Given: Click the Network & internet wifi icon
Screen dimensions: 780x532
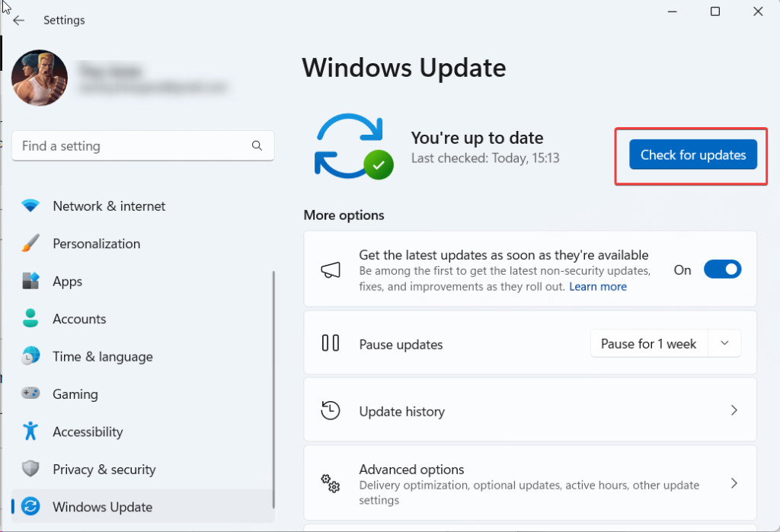Looking at the screenshot, I should coord(30,206).
